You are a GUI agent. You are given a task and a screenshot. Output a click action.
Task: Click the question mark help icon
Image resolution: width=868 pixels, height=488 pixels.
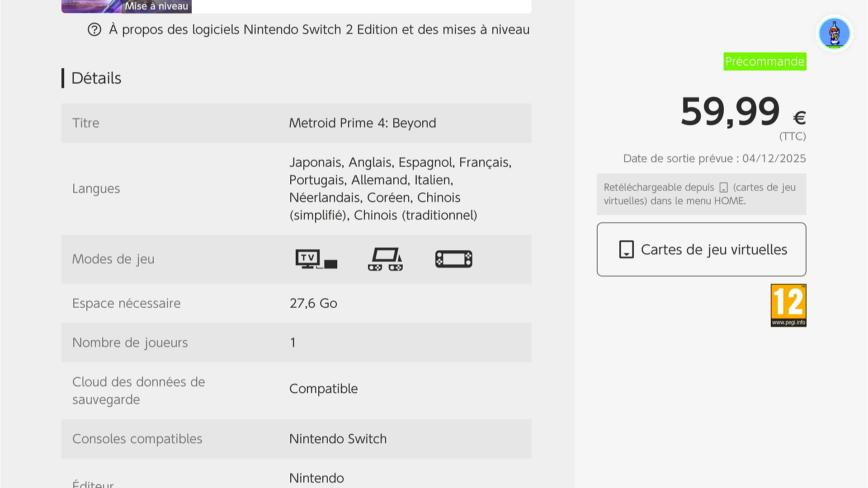click(94, 30)
